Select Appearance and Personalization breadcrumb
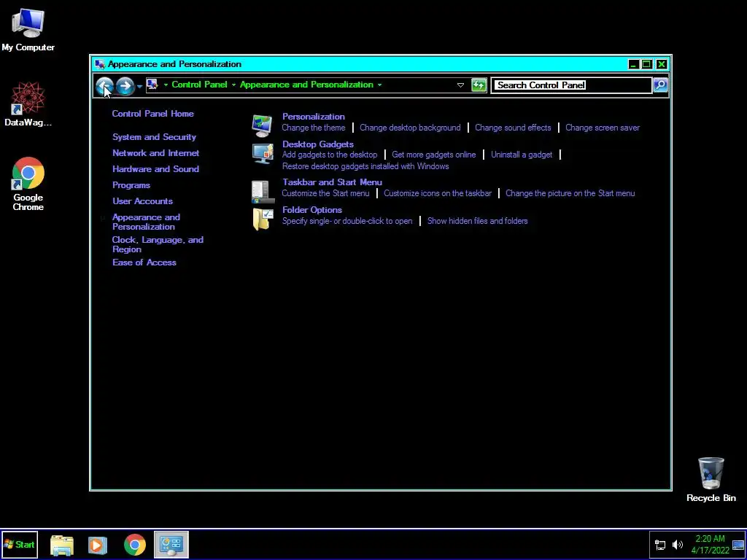Screen dimensions: 747x560 pos(306,85)
